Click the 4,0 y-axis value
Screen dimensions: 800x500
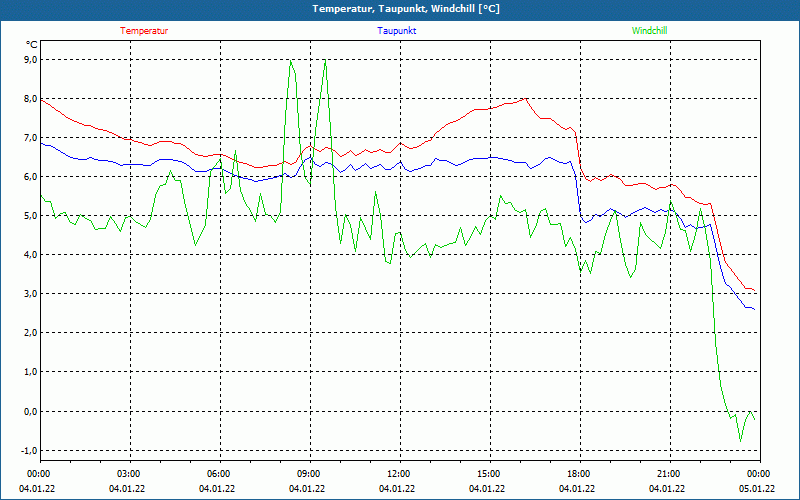point(31,255)
